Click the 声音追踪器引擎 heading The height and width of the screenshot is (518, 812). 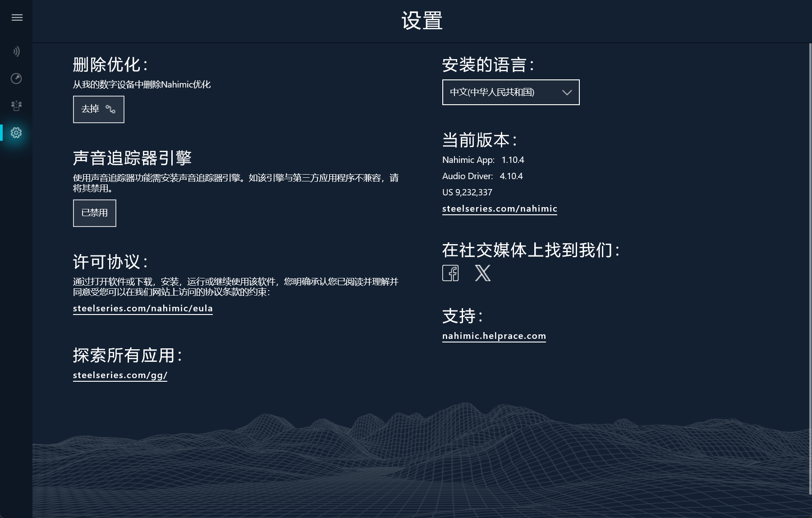coord(132,158)
